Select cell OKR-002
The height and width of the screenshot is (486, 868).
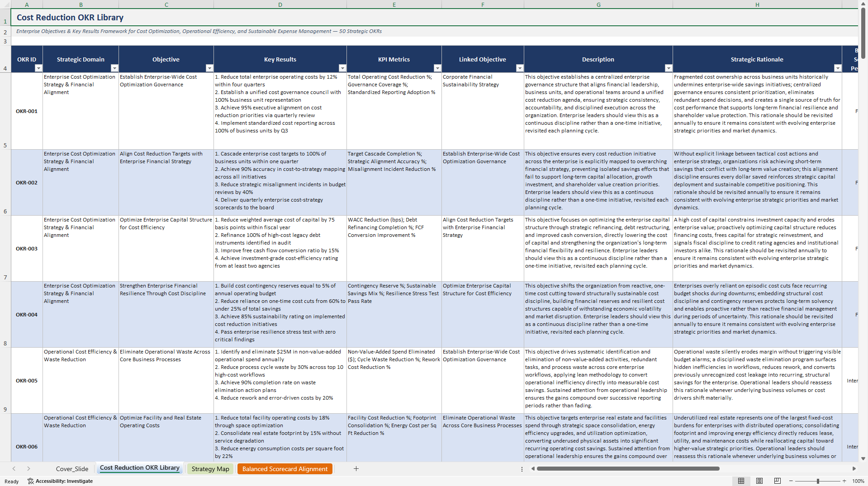[27, 183]
